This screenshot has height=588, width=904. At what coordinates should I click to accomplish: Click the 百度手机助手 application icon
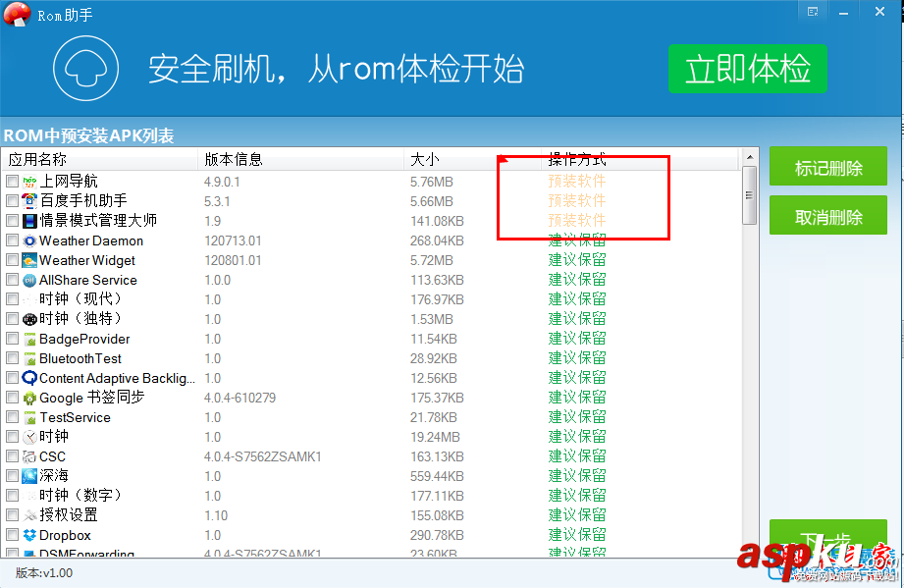click(29, 200)
